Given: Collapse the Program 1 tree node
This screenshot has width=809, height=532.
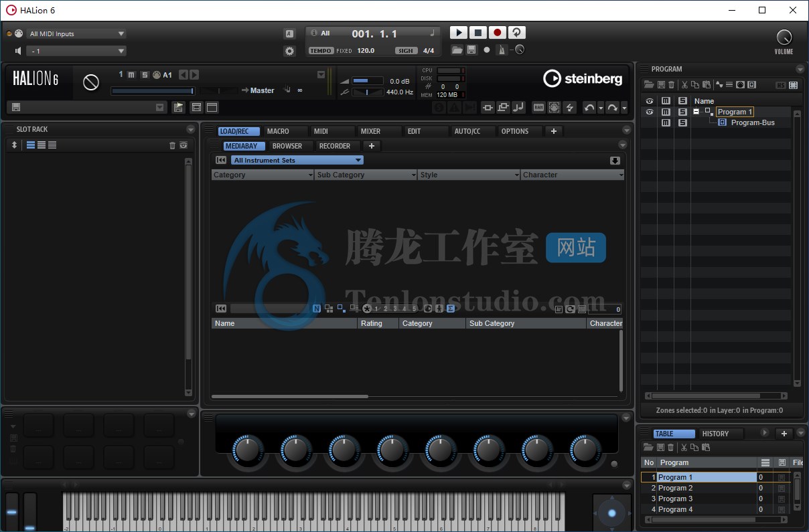Looking at the screenshot, I should 696,112.
